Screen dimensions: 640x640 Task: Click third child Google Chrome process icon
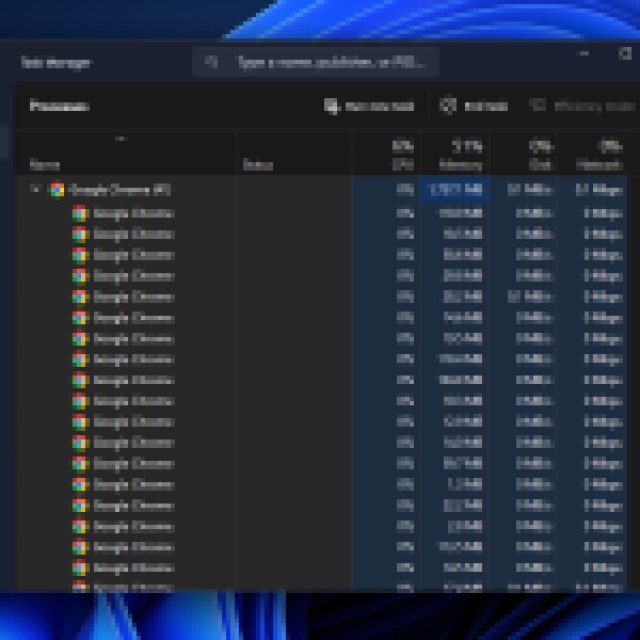point(80,255)
